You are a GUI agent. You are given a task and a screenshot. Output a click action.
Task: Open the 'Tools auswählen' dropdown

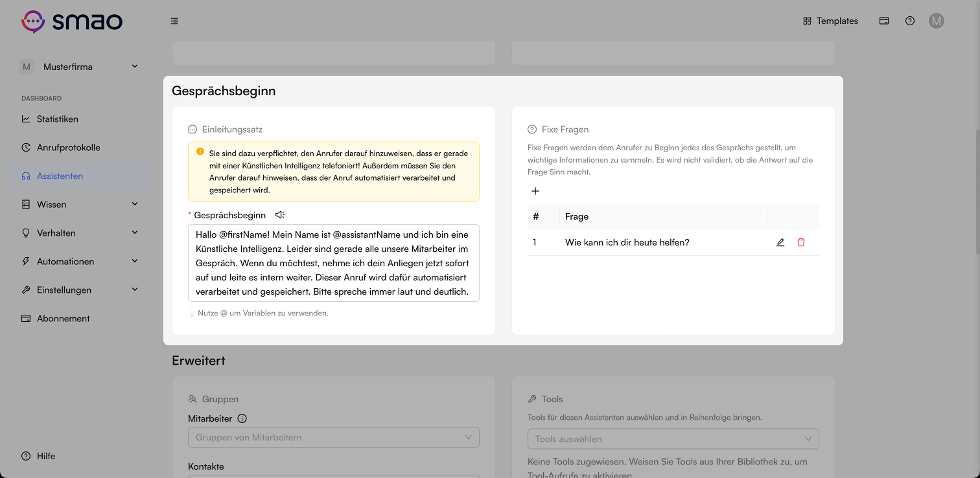(673, 438)
